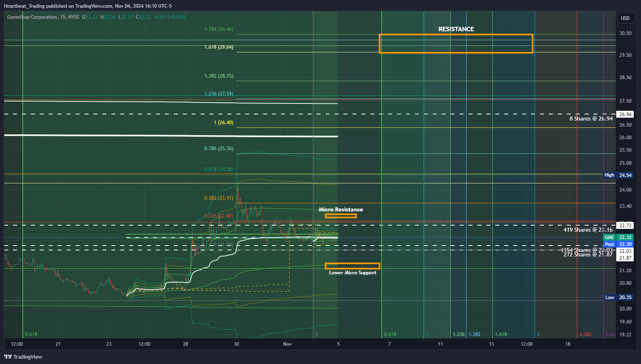
Task: Select the Micro Resistance text label
Action: pyautogui.click(x=341, y=209)
